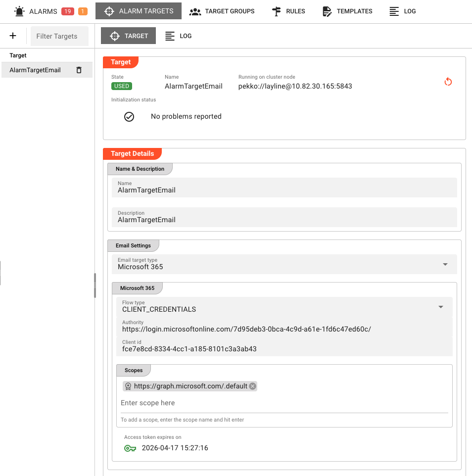Open the Email target type dropdown
Image resolution: width=472 pixels, height=476 pixels.
coord(284,264)
